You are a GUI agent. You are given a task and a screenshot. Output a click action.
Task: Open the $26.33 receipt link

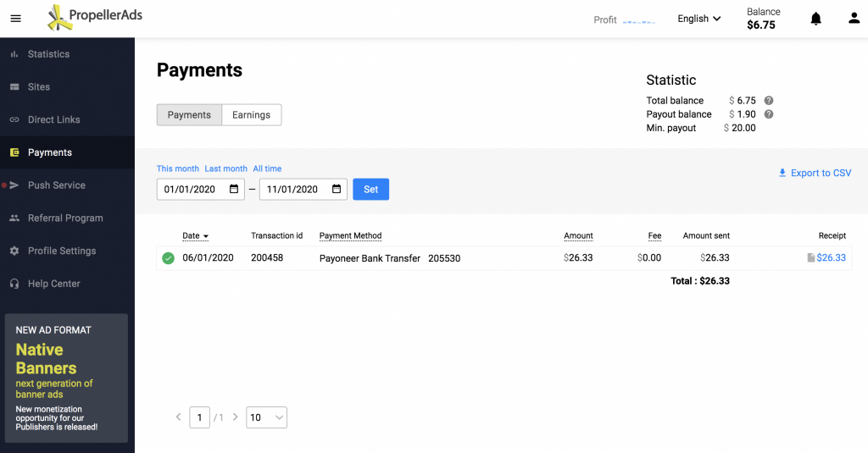coord(831,258)
